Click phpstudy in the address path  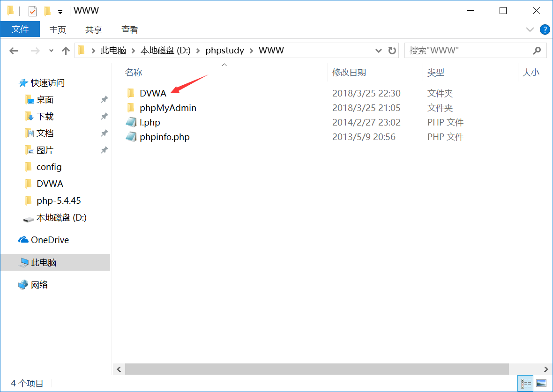click(224, 51)
